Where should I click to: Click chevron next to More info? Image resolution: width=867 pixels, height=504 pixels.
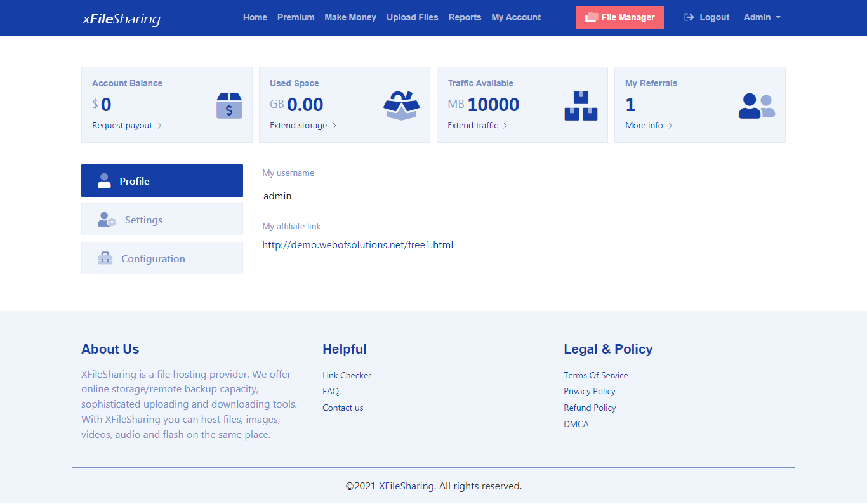[670, 126]
